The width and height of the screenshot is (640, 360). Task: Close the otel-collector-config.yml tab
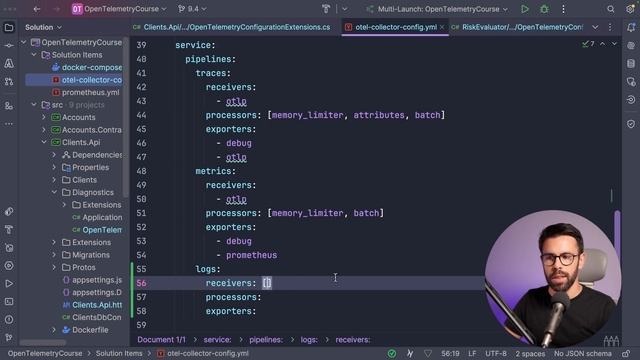point(442,27)
